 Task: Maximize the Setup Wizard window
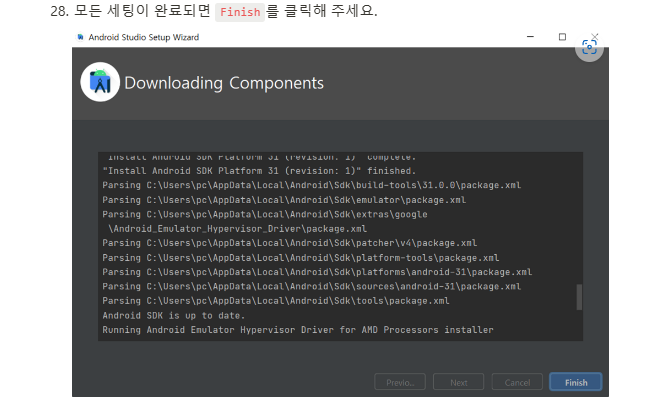562,37
